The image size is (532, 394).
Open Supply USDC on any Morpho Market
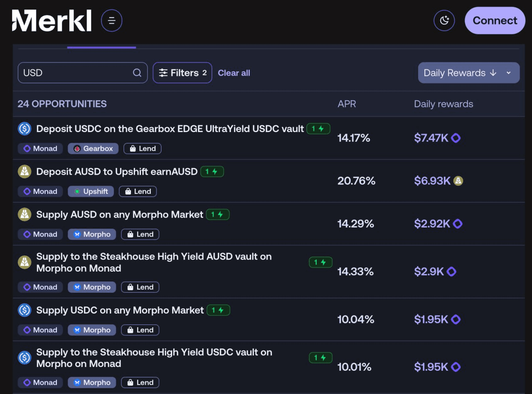tap(120, 311)
